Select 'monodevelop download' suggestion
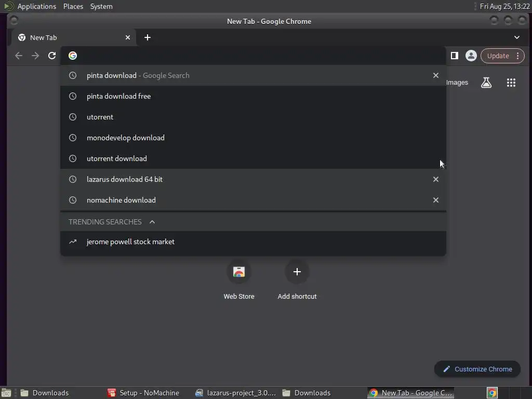 coord(253,138)
